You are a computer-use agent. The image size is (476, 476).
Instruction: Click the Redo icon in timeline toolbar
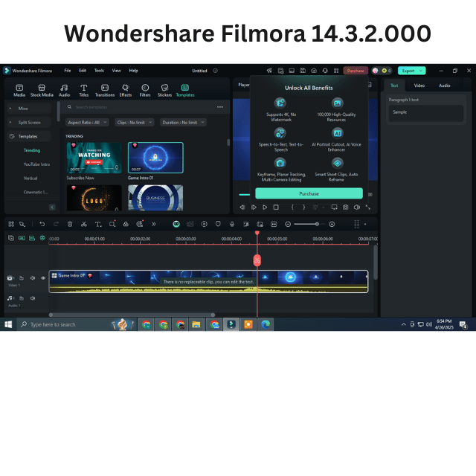[x=56, y=224]
